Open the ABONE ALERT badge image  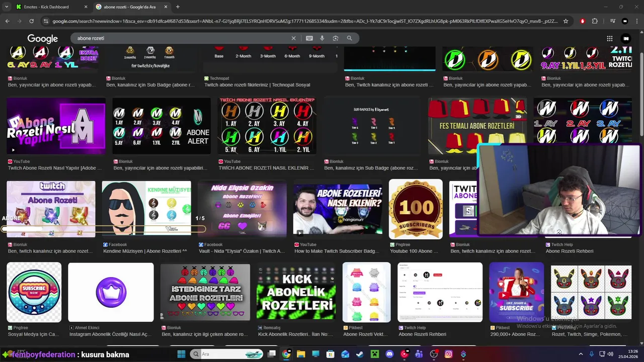161,126
